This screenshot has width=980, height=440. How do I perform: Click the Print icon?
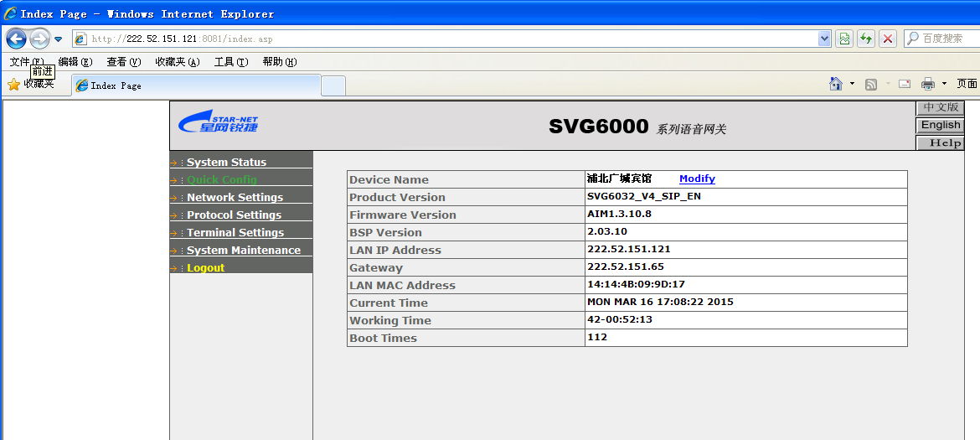point(928,84)
